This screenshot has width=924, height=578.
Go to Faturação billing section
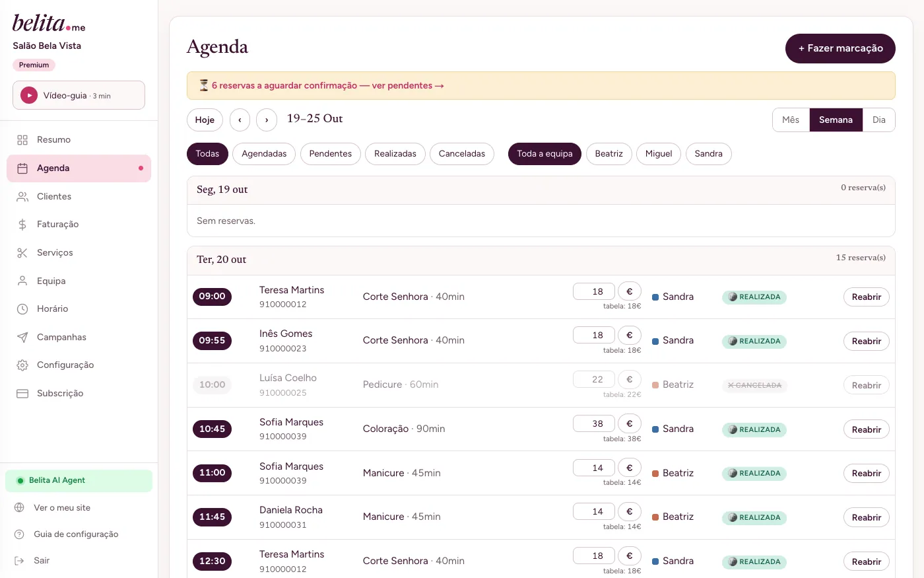point(79,224)
